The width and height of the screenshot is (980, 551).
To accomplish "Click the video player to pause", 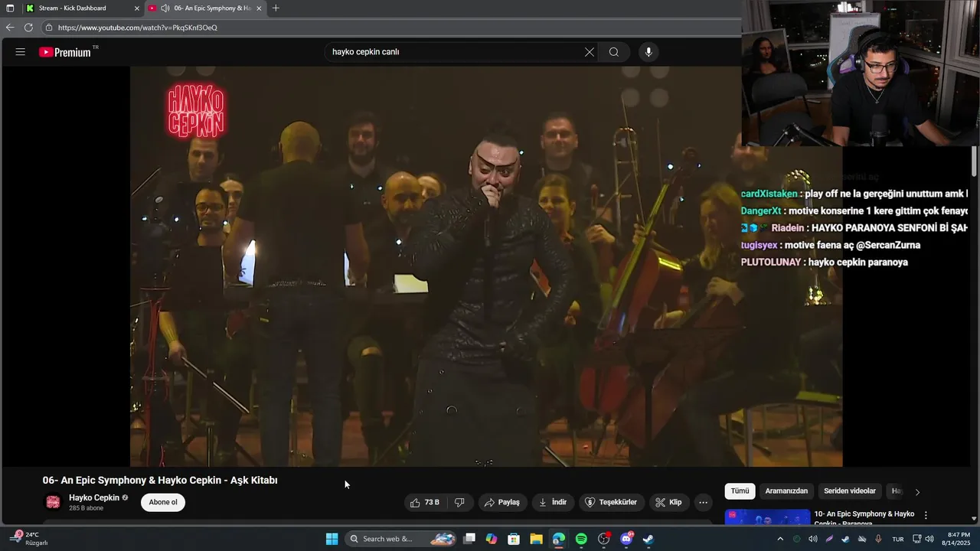I will coord(486,266).
